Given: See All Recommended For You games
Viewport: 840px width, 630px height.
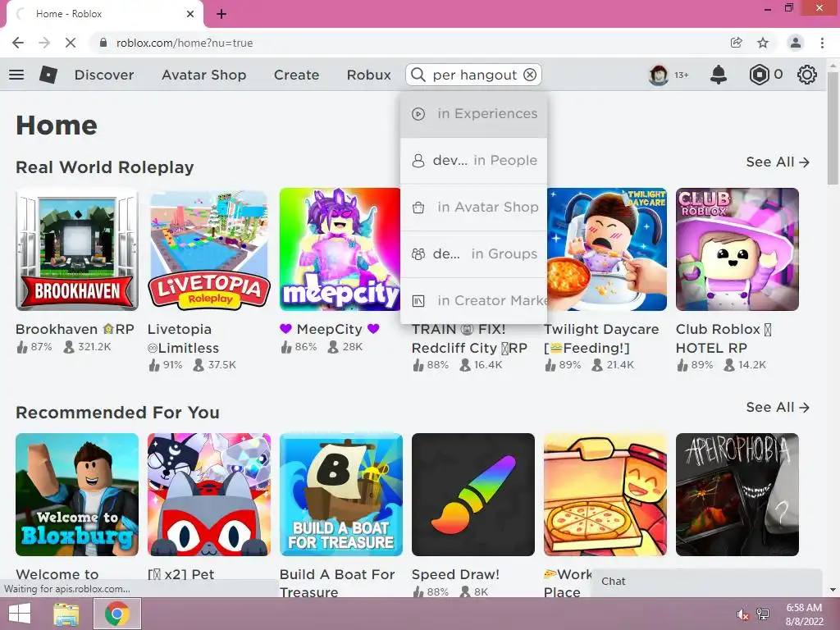Looking at the screenshot, I should 778,407.
